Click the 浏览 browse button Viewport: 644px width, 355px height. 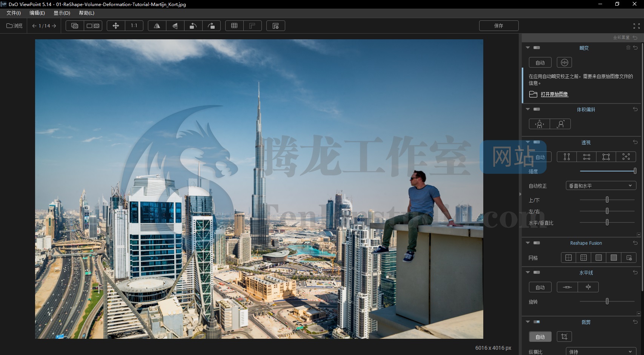(x=14, y=26)
